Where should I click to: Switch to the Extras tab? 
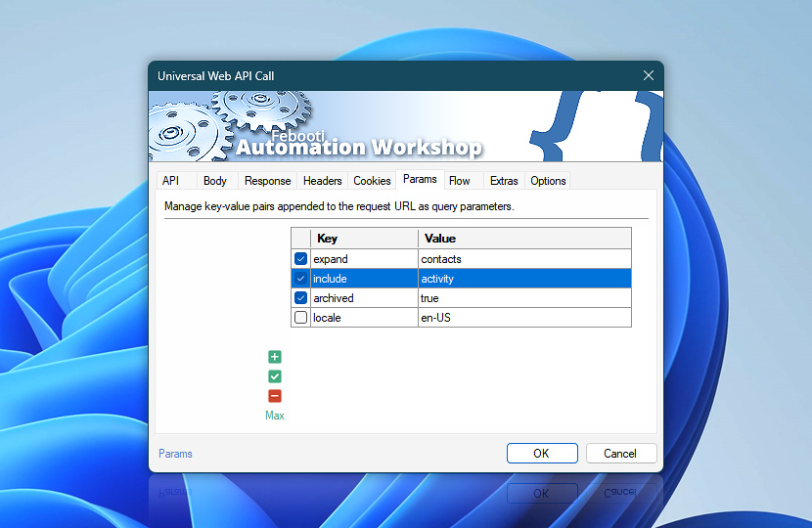[x=504, y=181]
